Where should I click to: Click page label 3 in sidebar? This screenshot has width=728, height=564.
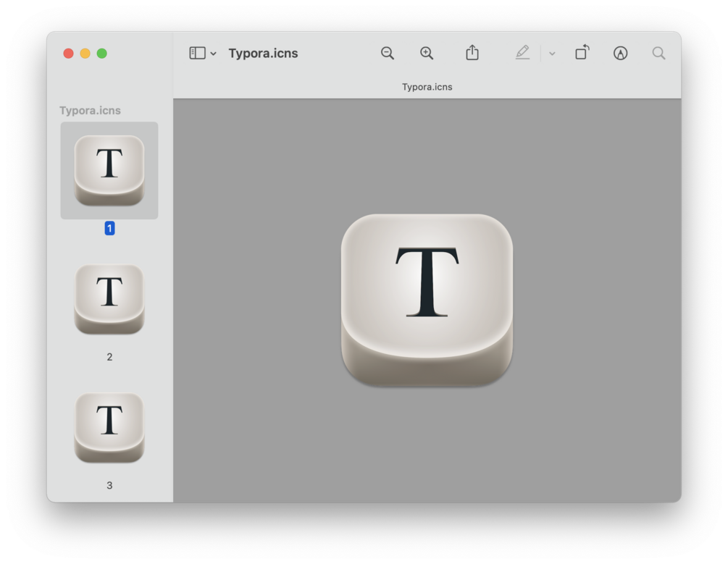[109, 486]
